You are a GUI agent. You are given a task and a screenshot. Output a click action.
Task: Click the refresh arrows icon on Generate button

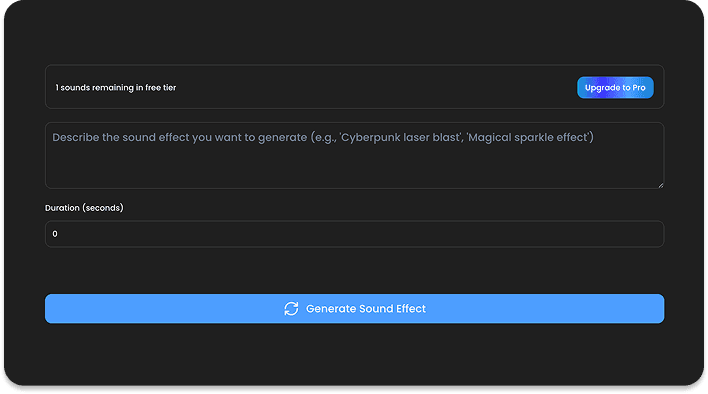(x=291, y=309)
